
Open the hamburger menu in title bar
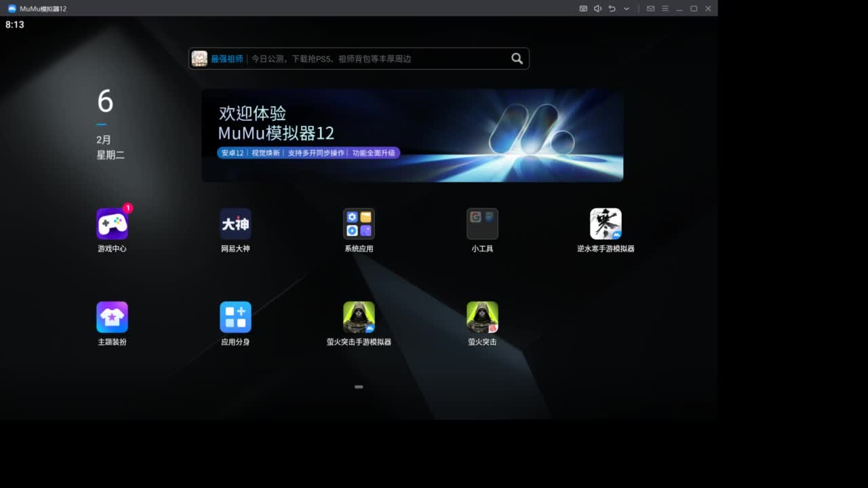[x=665, y=8]
